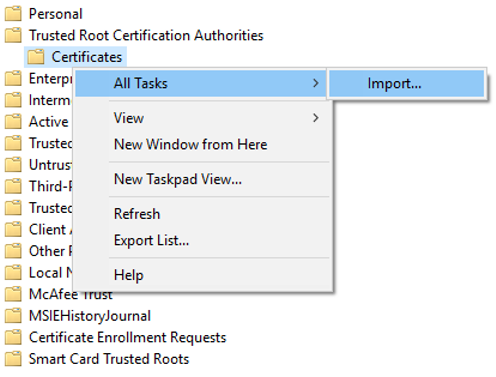This screenshot has width=496, height=377.
Task: Click the Untrusted folder icon
Action: (x=13, y=165)
